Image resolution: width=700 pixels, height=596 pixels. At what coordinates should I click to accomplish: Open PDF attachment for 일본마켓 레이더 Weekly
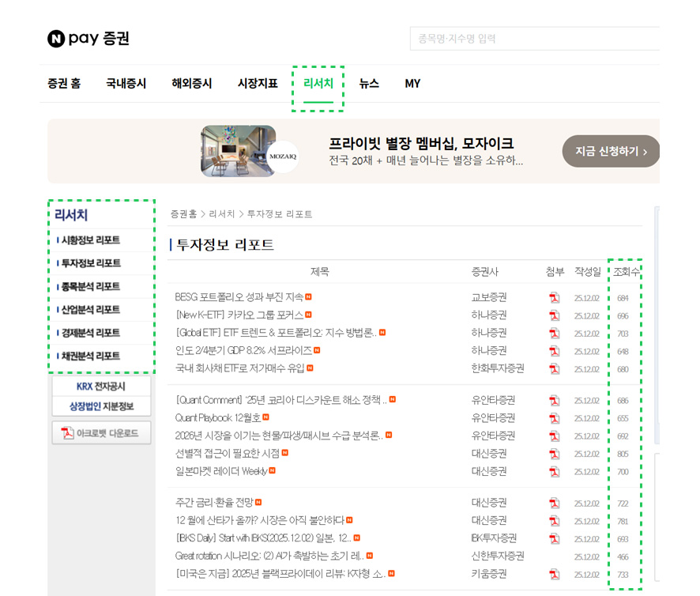click(x=555, y=472)
